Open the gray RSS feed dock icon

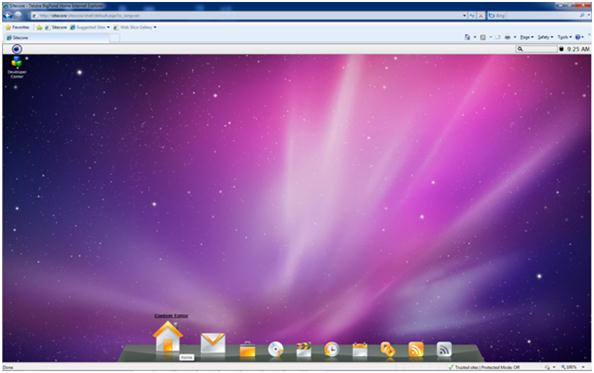444,349
